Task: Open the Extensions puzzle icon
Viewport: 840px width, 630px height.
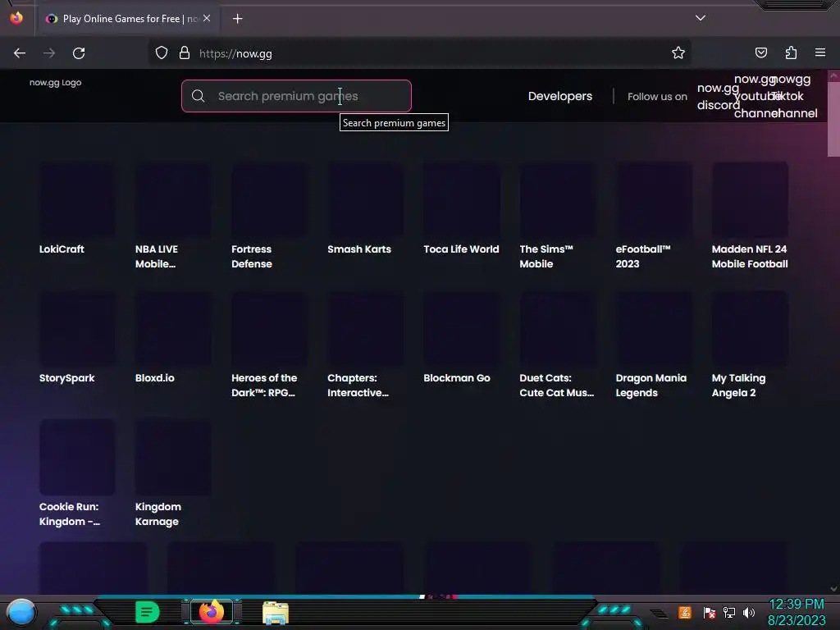Action: coord(791,52)
